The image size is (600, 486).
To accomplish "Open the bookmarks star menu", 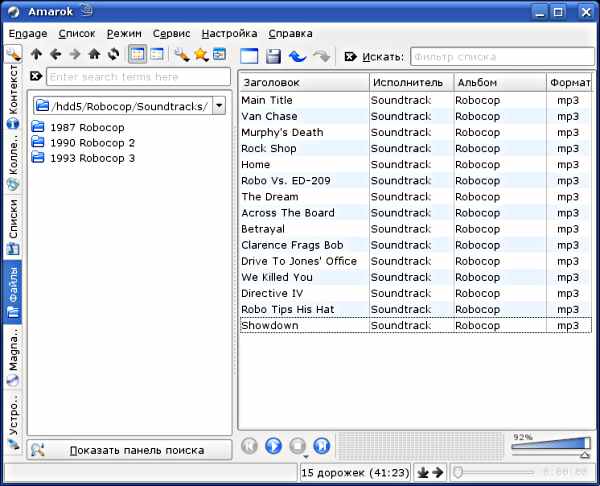I will 201,55.
